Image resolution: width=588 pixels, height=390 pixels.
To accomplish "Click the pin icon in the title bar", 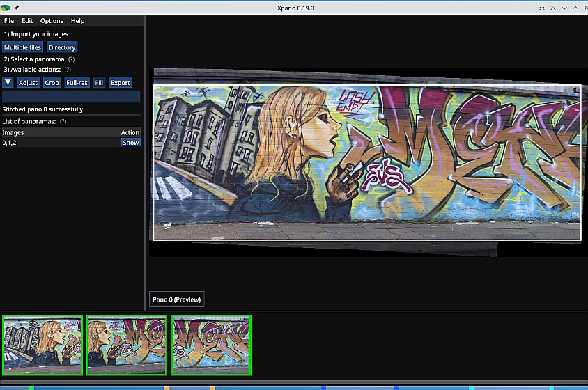I will 17,7.
